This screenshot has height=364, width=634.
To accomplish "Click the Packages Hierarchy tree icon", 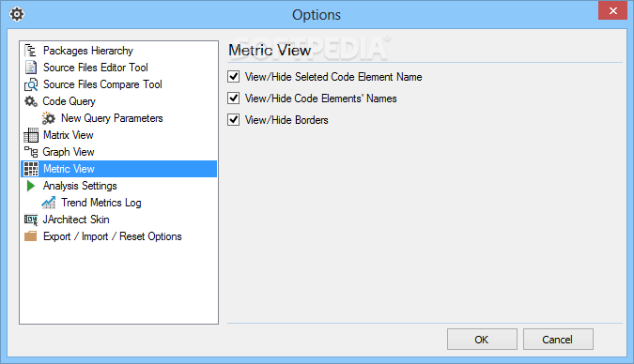I will [x=31, y=51].
